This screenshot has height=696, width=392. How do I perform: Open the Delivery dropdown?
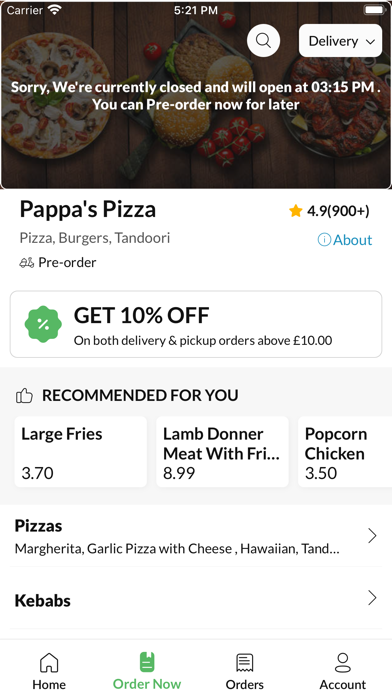(x=341, y=41)
